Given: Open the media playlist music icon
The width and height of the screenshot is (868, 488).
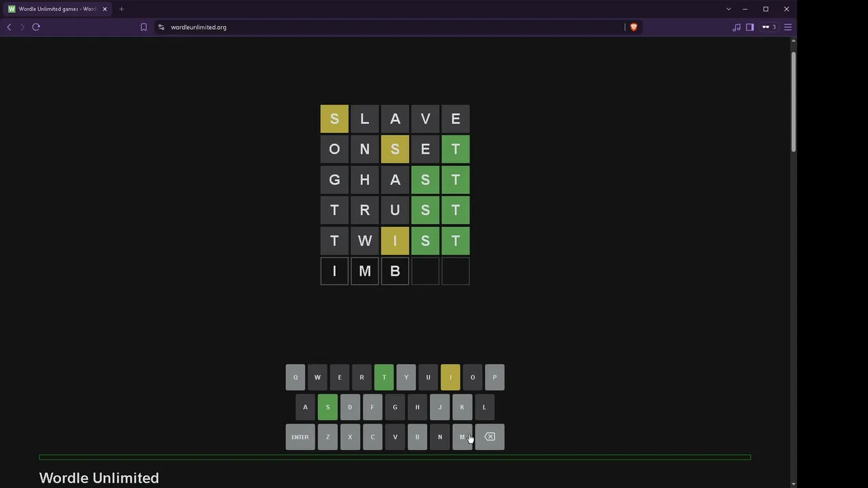Looking at the screenshot, I should click(736, 27).
